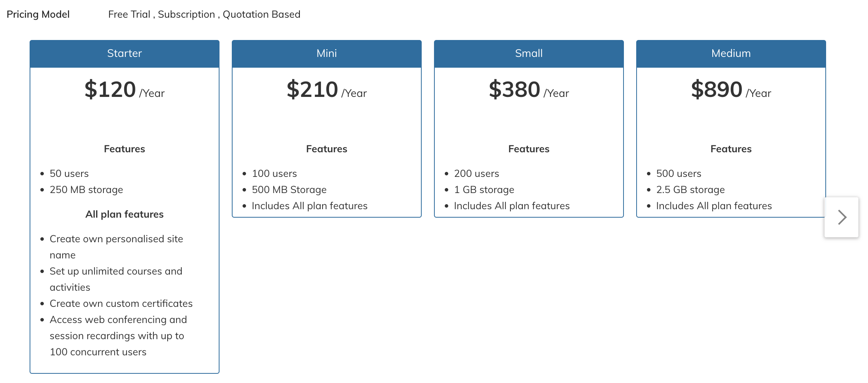The height and width of the screenshot is (383, 868).
Task: Choose the Medium plan header
Action: pos(731,53)
